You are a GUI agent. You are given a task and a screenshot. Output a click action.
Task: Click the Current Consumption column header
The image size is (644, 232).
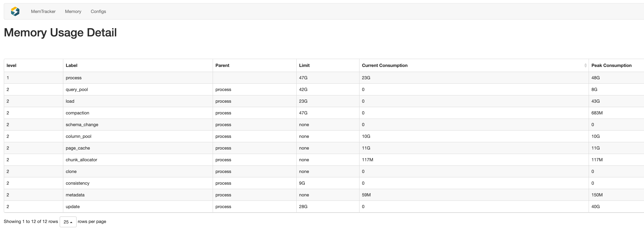(474, 66)
